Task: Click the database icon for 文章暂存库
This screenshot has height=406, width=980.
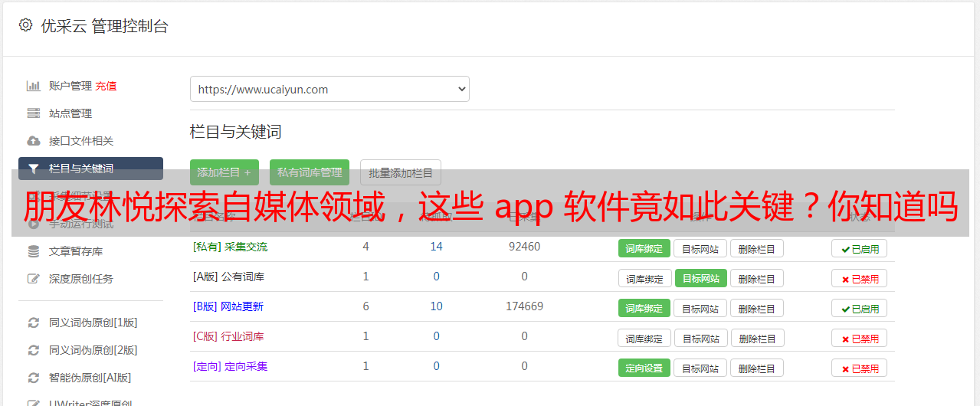Action: coord(33,251)
